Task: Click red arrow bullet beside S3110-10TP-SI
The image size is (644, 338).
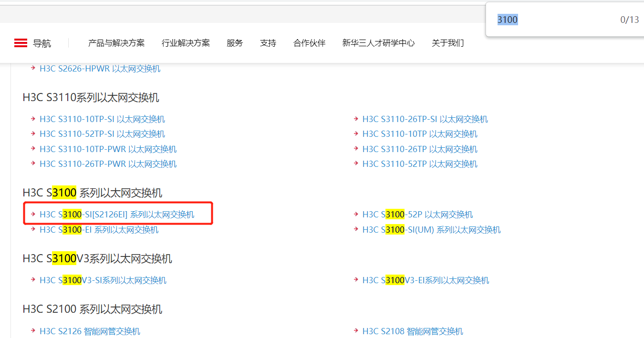Action: [x=33, y=119]
